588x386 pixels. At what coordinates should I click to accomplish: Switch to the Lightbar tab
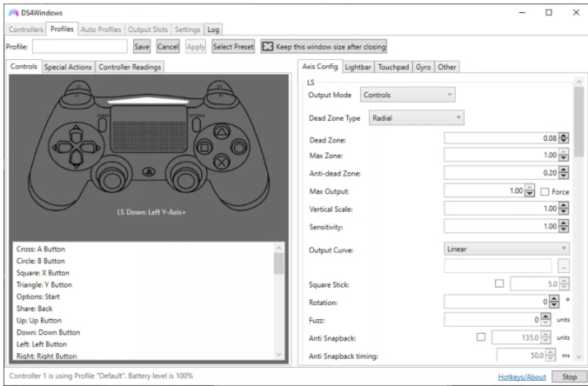coord(357,67)
